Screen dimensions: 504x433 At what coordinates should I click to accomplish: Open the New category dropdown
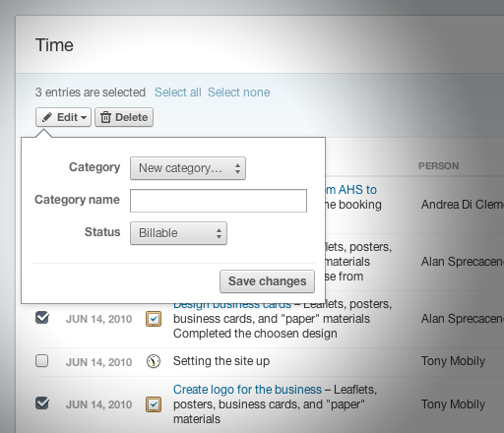tap(188, 168)
